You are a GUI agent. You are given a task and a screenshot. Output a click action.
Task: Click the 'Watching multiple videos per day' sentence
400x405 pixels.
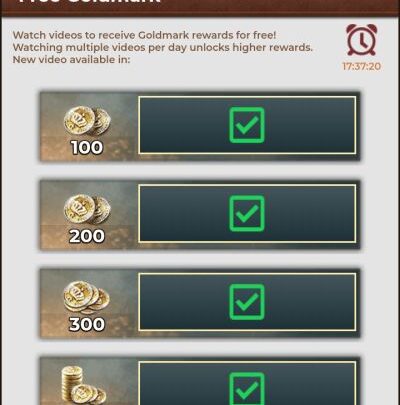coord(163,47)
